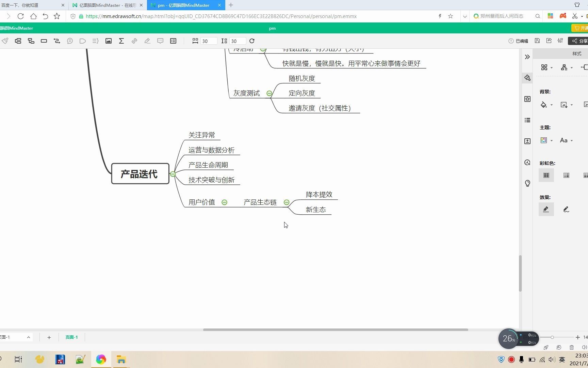
Task: Open the icon/mark library in the sidebar
Action: (527, 99)
